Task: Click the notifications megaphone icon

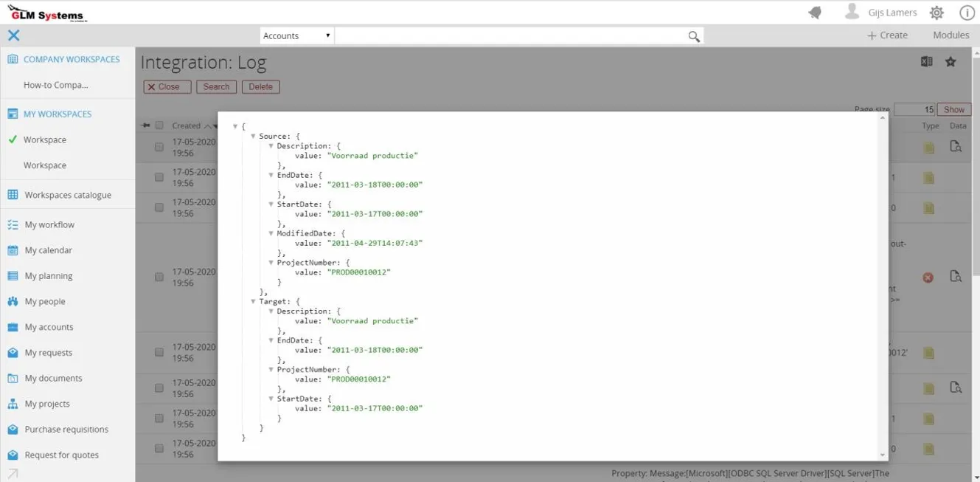Action: [x=815, y=13]
